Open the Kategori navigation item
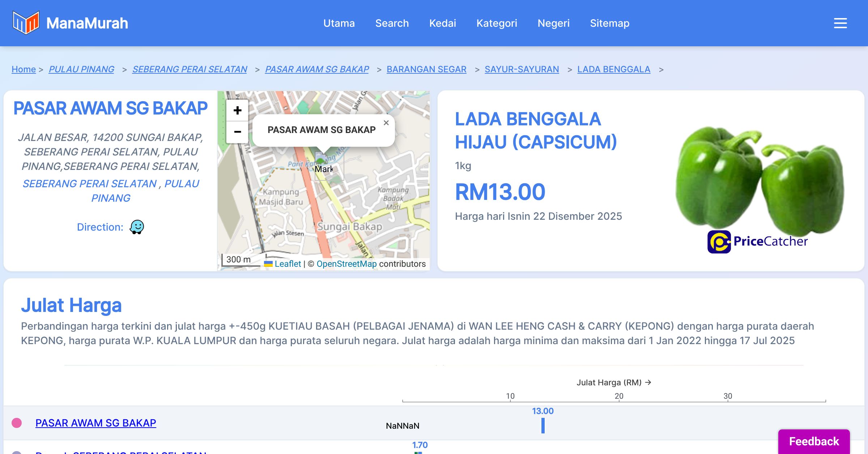 point(497,23)
